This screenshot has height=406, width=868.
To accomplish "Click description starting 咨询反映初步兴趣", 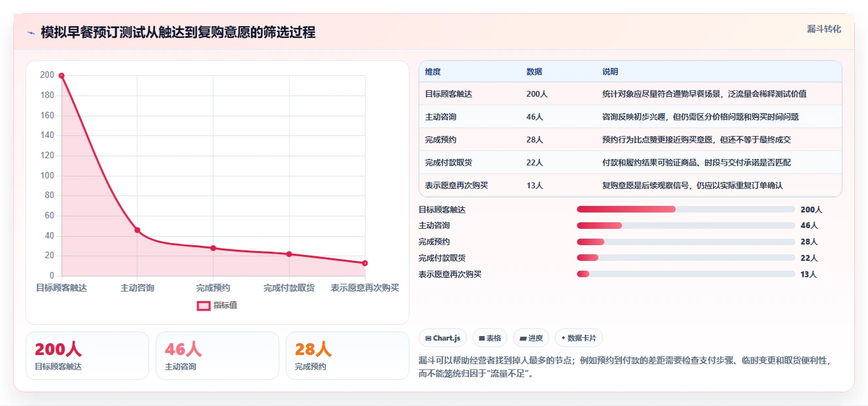I will pos(701,117).
